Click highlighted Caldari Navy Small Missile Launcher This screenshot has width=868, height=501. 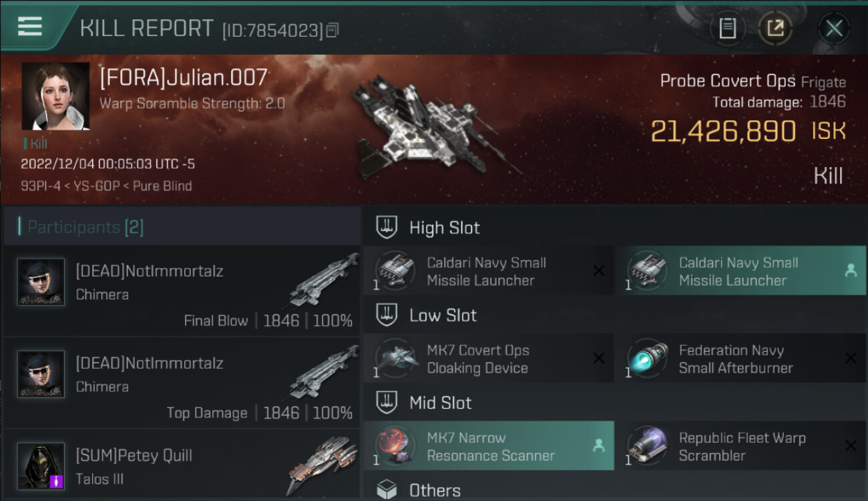[x=740, y=271]
